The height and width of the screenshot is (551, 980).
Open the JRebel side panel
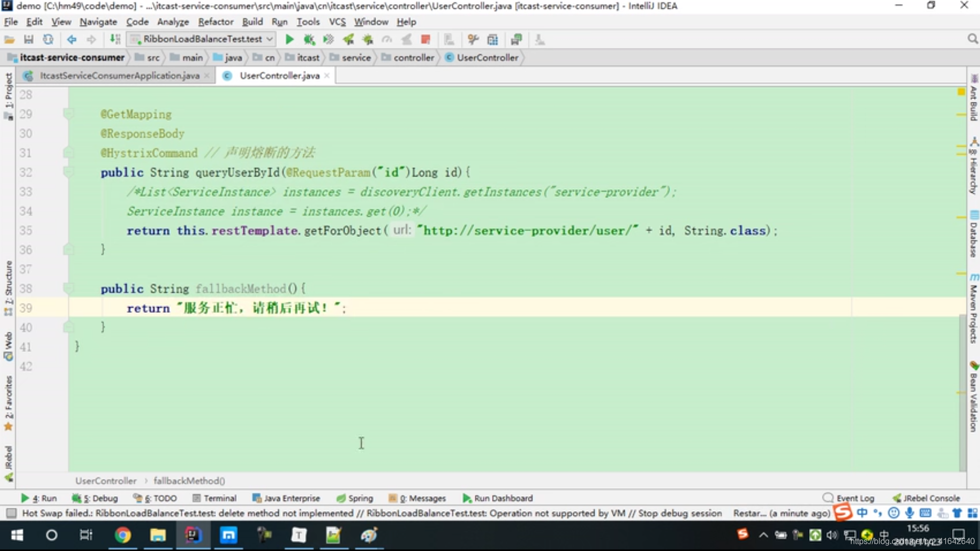point(8,463)
